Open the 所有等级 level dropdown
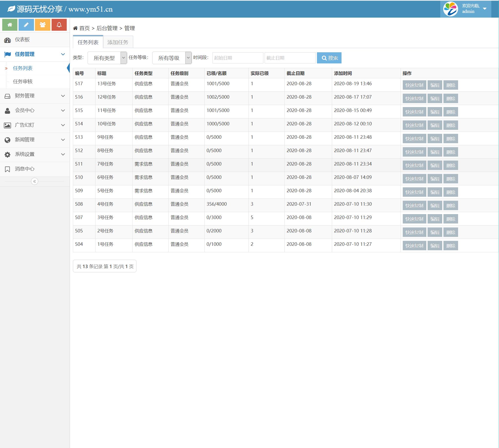The image size is (499, 448). 172,58
